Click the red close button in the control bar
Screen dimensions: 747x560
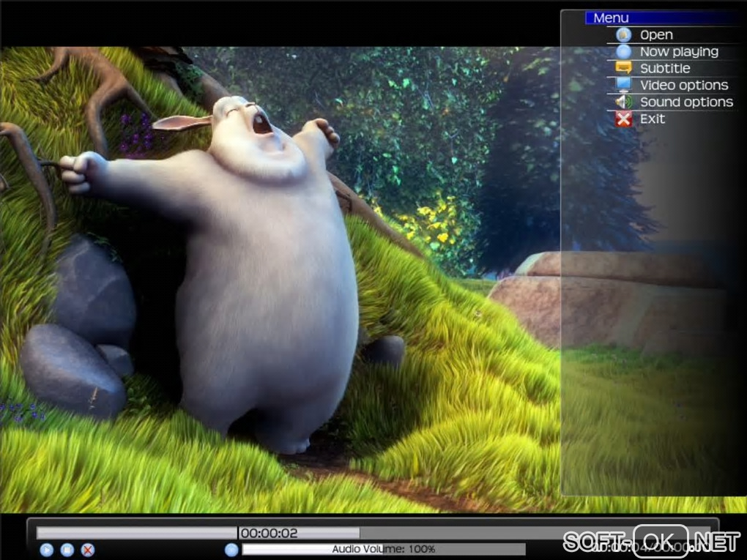point(88,550)
